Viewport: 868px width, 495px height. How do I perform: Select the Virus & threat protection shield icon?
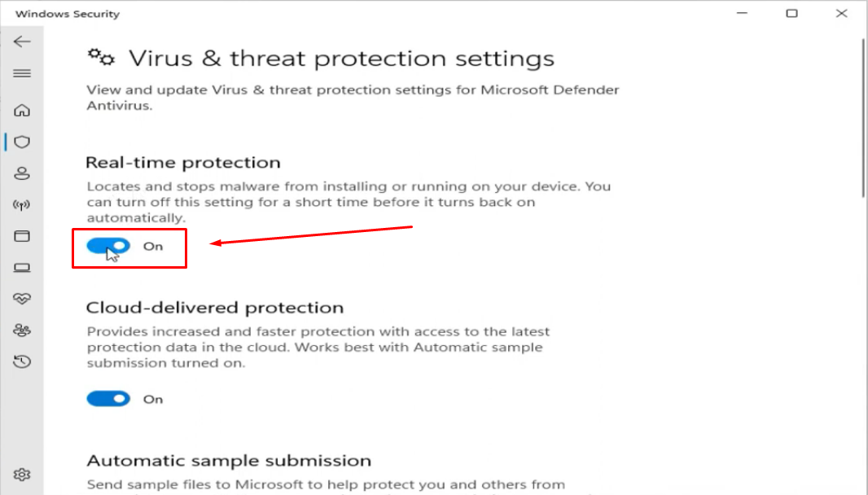pyautogui.click(x=22, y=142)
